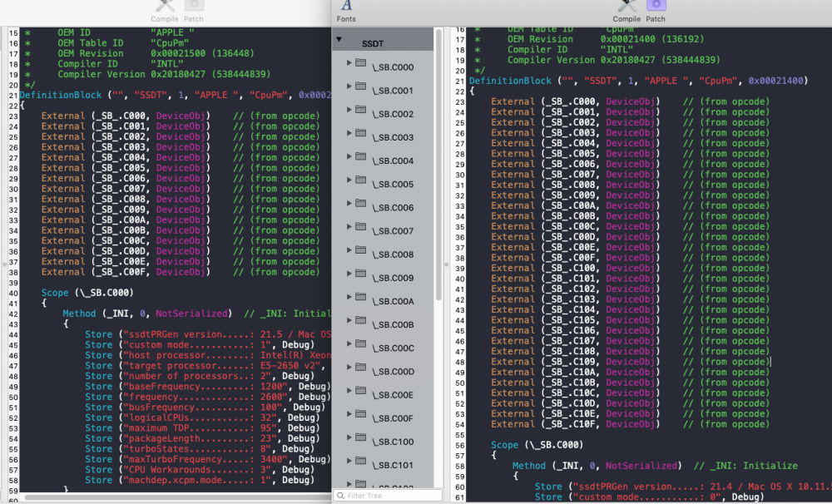832x504 pixels.
Task: Click folder icon of \_SB.C00B
Action: pyautogui.click(x=361, y=320)
